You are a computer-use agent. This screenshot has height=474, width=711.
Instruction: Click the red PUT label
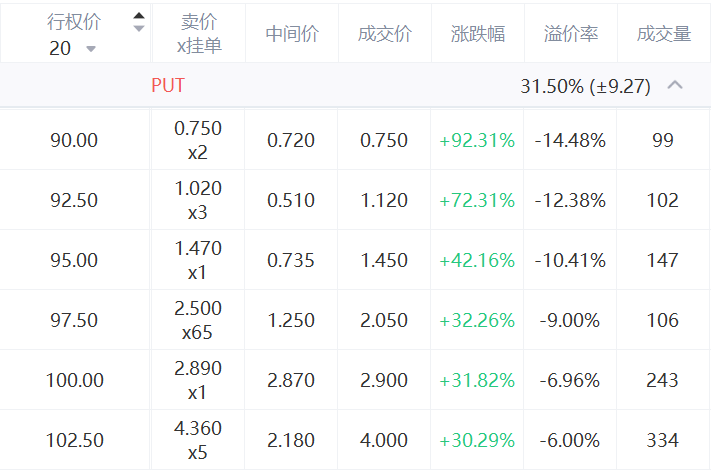point(168,86)
